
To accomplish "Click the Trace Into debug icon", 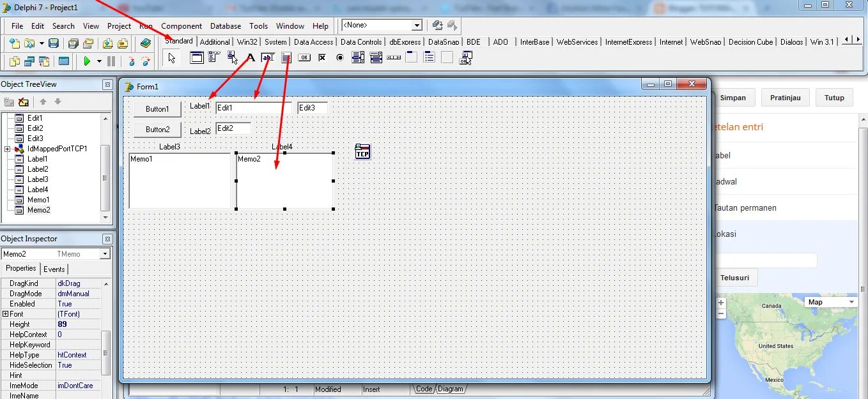I will [132, 61].
